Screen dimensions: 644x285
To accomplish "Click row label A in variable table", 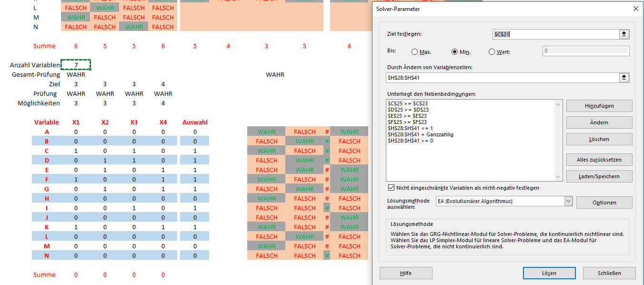I will 47,132.
